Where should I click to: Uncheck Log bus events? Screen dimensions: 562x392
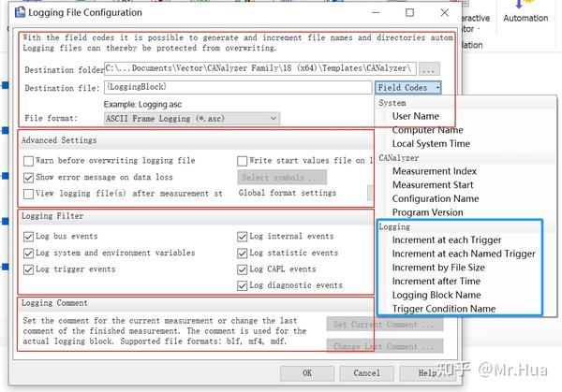coord(28,237)
